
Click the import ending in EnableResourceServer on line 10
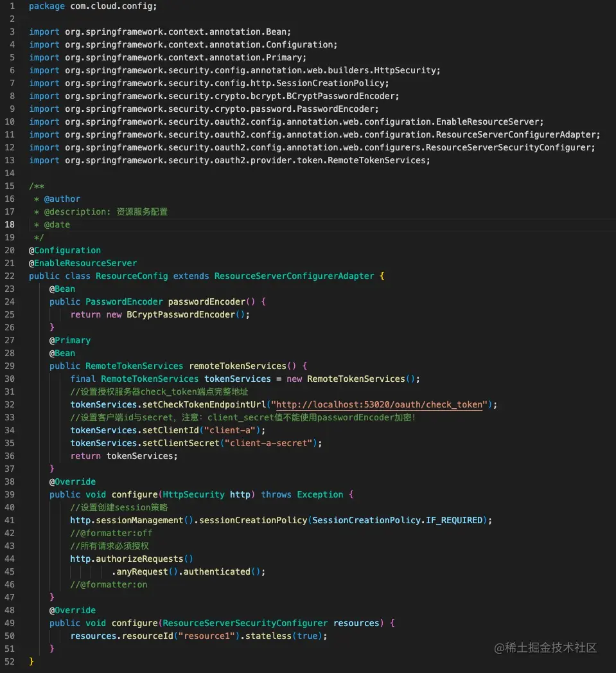tap(286, 122)
